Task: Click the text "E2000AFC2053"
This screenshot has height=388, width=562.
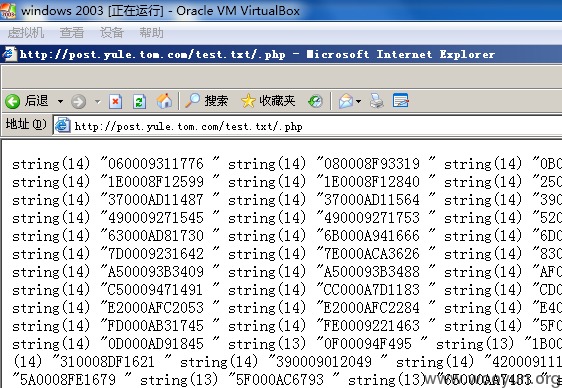Action: (156, 308)
